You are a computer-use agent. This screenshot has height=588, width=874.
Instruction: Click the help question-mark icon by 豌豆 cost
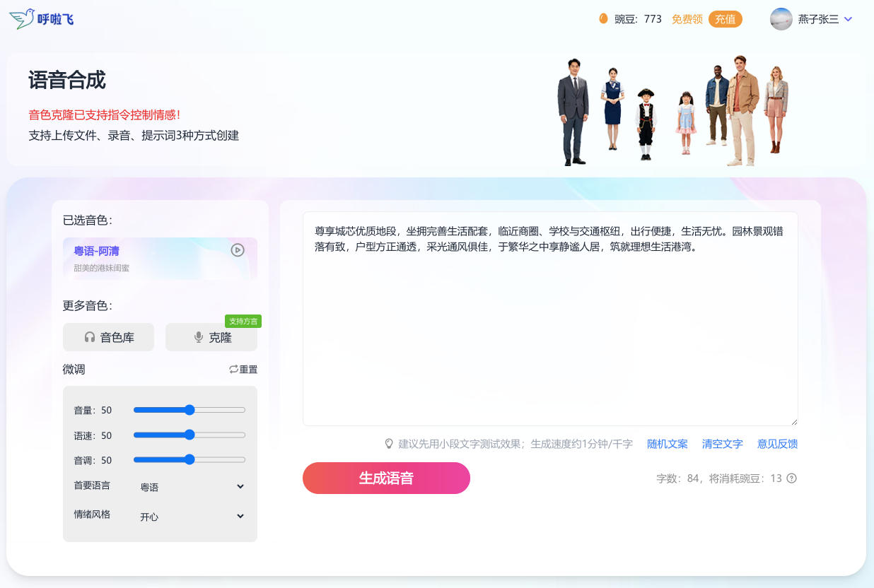(792, 478)
